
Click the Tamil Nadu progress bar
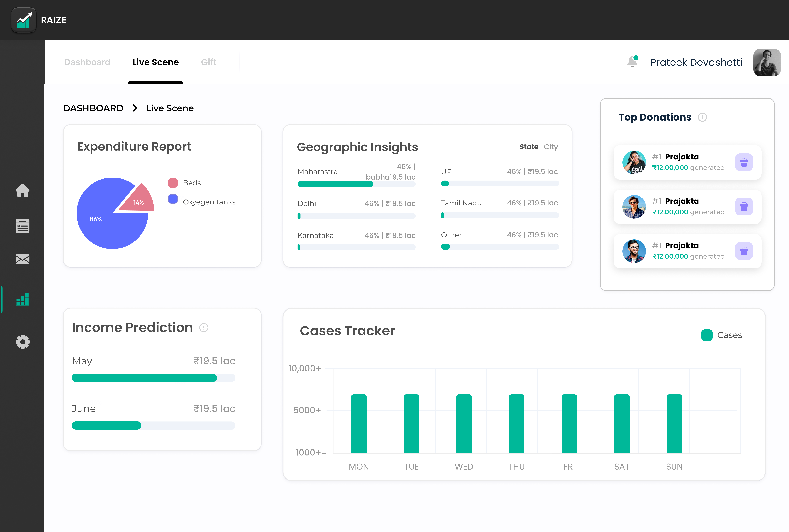click(500, 215)
